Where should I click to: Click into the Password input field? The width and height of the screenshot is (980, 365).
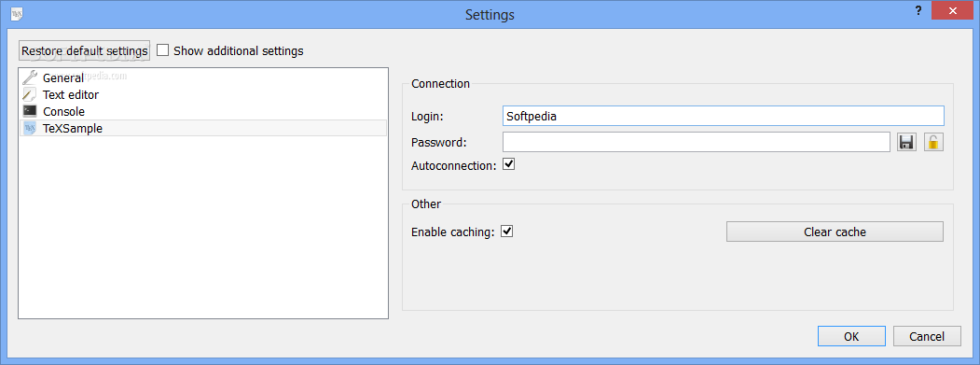click(697, 142)
